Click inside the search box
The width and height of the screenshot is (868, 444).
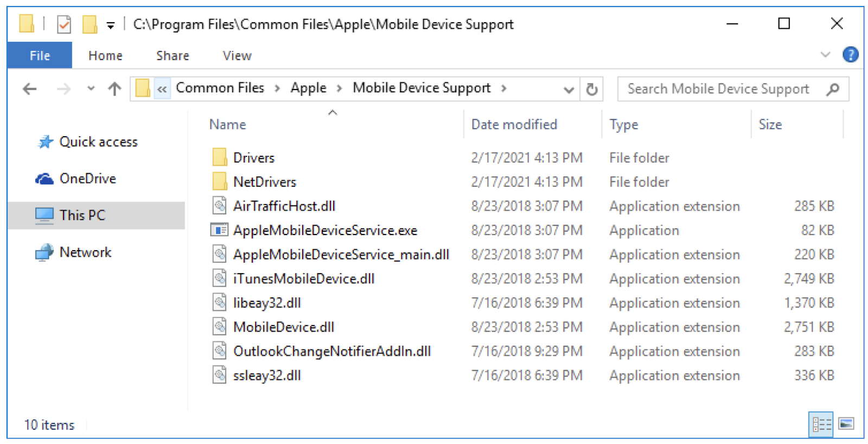[716, 88]
